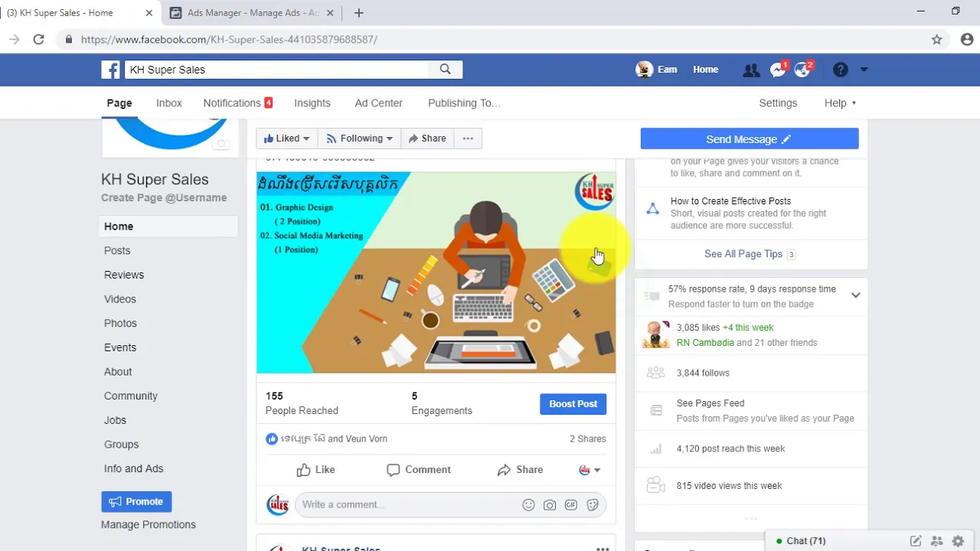This screenshot has width=980, height=551.
Task: Open See Pages Feed
Action: click(710, 403)
